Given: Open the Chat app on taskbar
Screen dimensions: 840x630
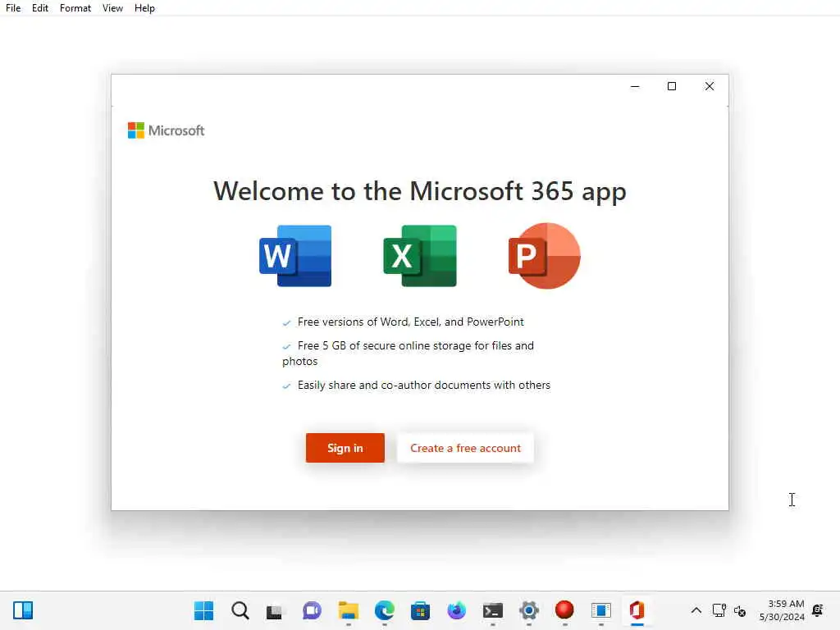Looking at the screenshot, I should click(312, 610).
